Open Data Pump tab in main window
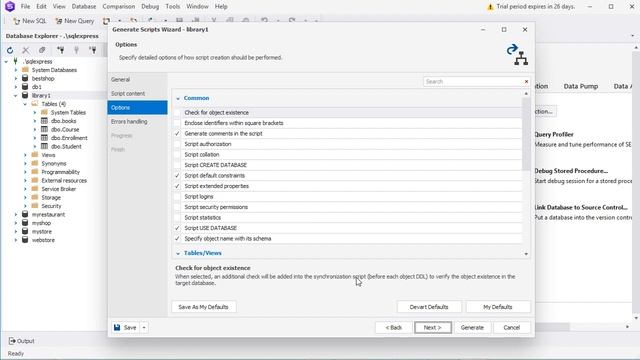Image resolution: width=640 pixels, height=360 pixels. click(x=580, y=86)
